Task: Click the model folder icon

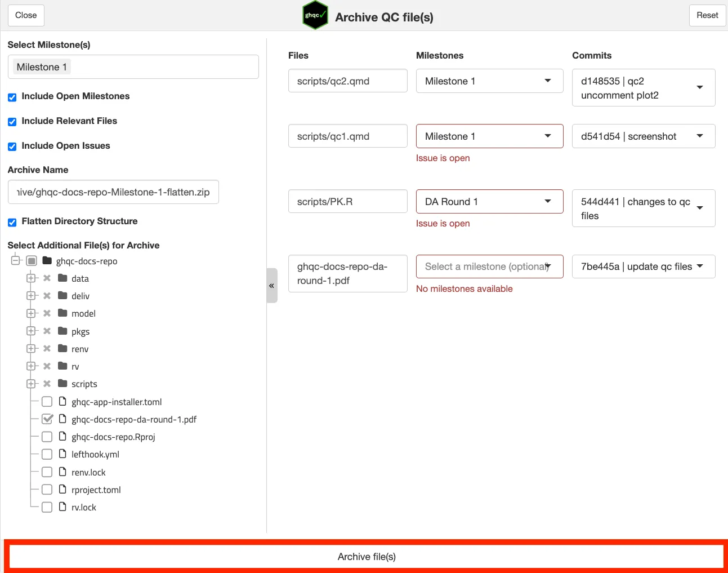Action: click(62, 313)
